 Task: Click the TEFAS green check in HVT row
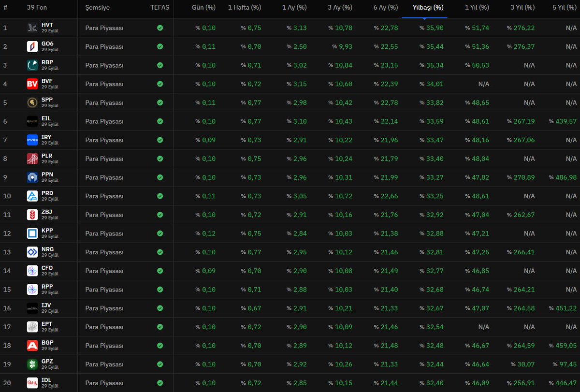160,28
